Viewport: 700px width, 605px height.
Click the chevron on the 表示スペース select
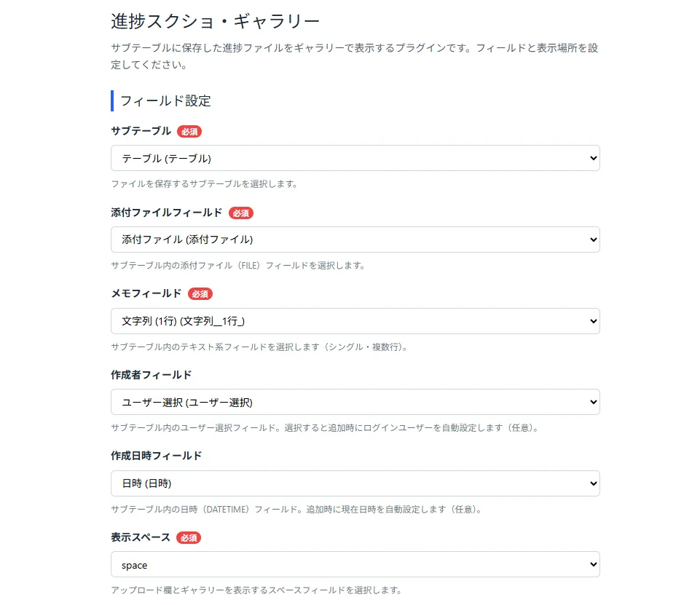coord(593,564)
